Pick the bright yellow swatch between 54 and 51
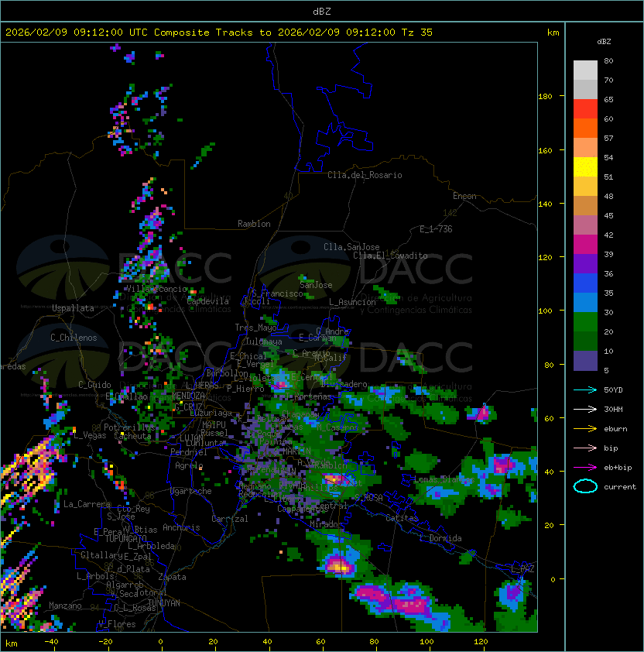 (x=585, y=166)
